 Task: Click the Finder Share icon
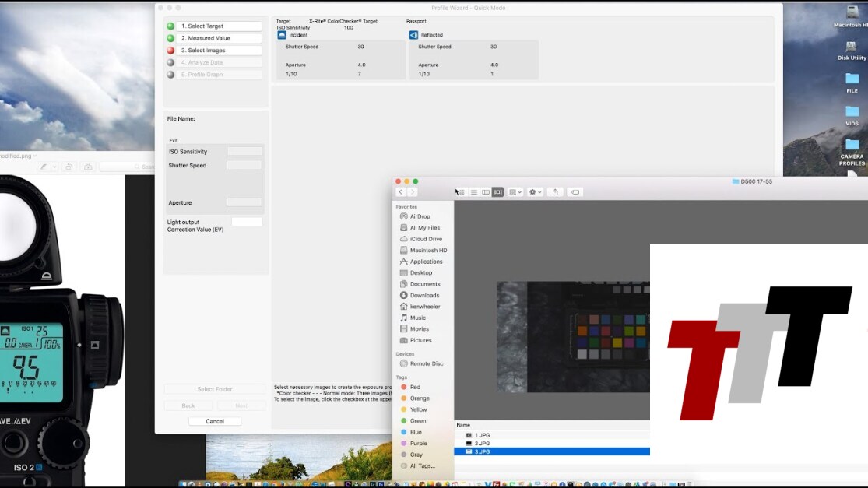[555, 192]
